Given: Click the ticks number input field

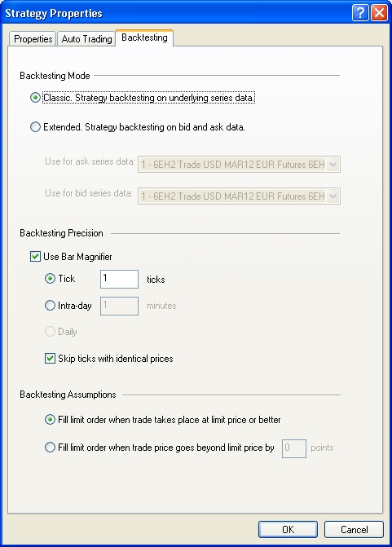Looking at the screenshot, I should 119,279.
